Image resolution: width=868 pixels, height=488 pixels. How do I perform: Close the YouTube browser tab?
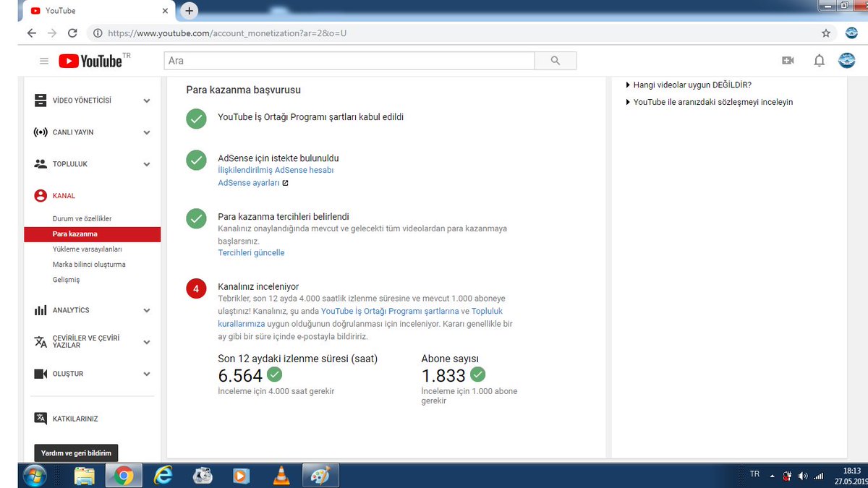coord(166,12)
